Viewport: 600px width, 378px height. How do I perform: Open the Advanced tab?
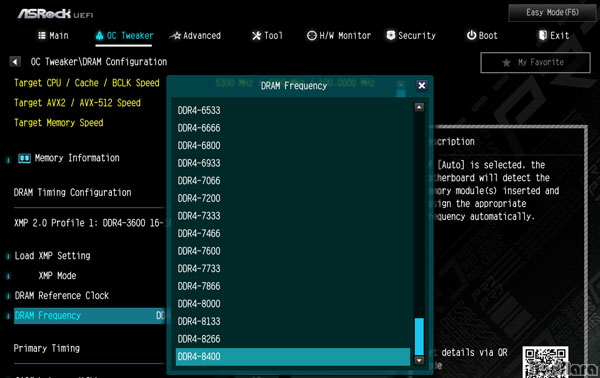[x=196, y=36]
